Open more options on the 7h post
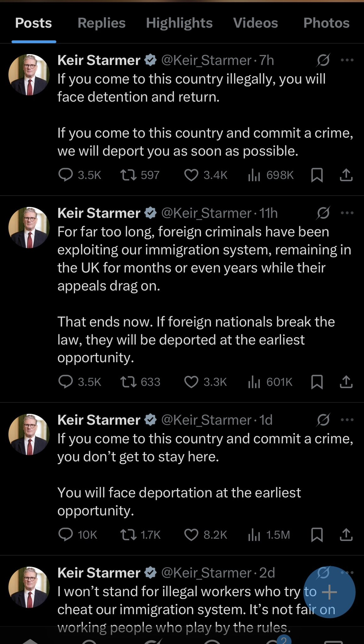364x644 pixels. (347, 60)
